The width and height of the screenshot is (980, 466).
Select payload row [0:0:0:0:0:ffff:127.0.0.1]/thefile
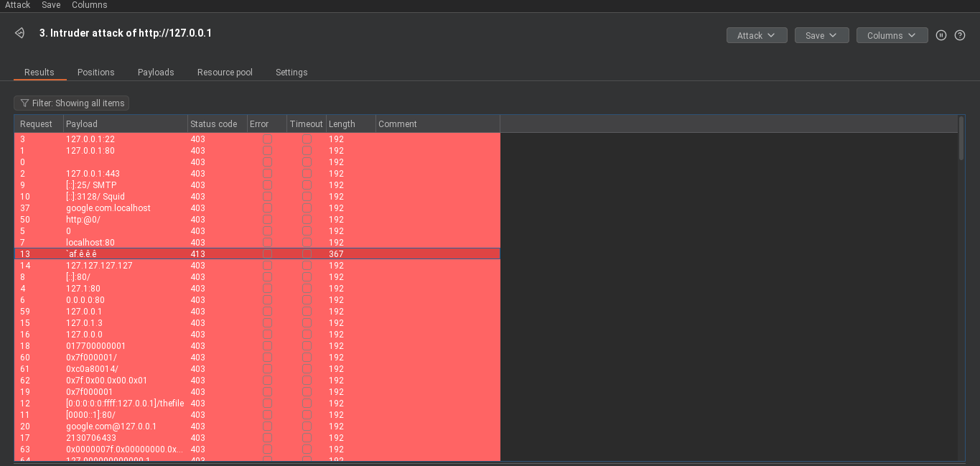[x=257, y=404]
